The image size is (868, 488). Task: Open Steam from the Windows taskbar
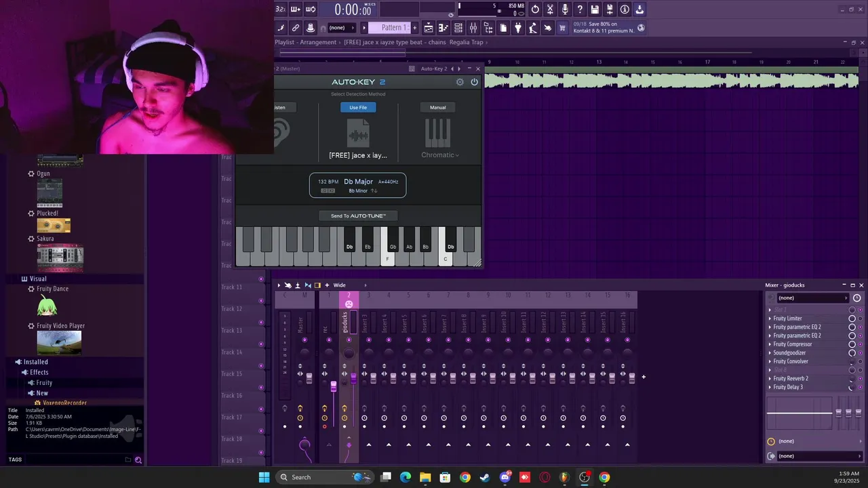(485, 477)
